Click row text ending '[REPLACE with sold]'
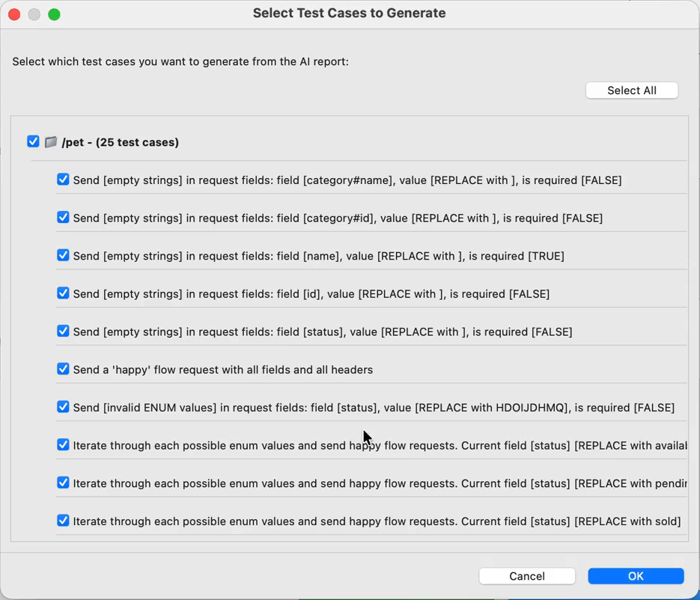The width and height of the screenshot is (700, 600). [377, 521]
